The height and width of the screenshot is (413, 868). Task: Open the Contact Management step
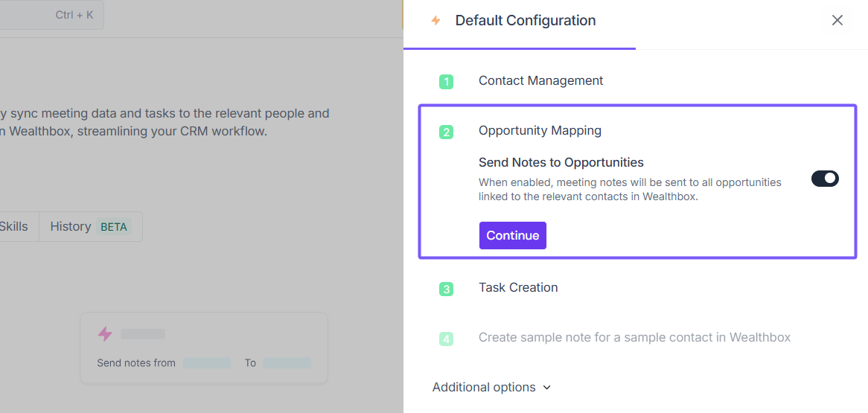pyautogui.click(x=540, y=81)
